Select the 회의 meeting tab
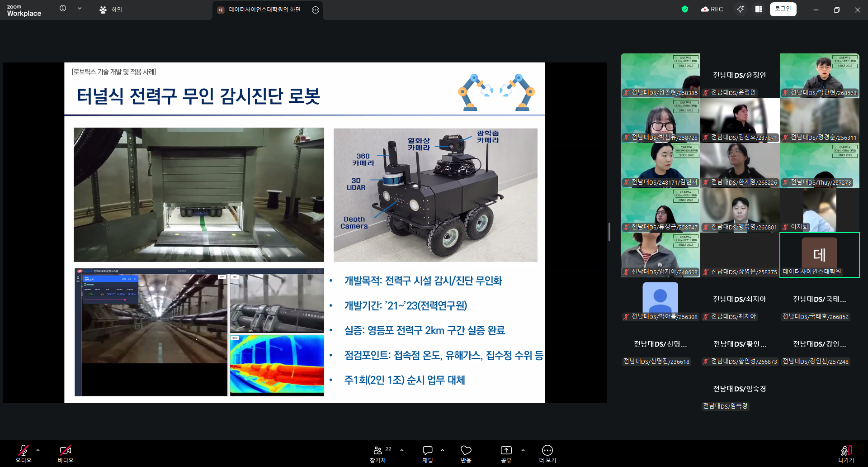This screenshot has width=868, height=467. pyautogui.click(x=111, y=10)
